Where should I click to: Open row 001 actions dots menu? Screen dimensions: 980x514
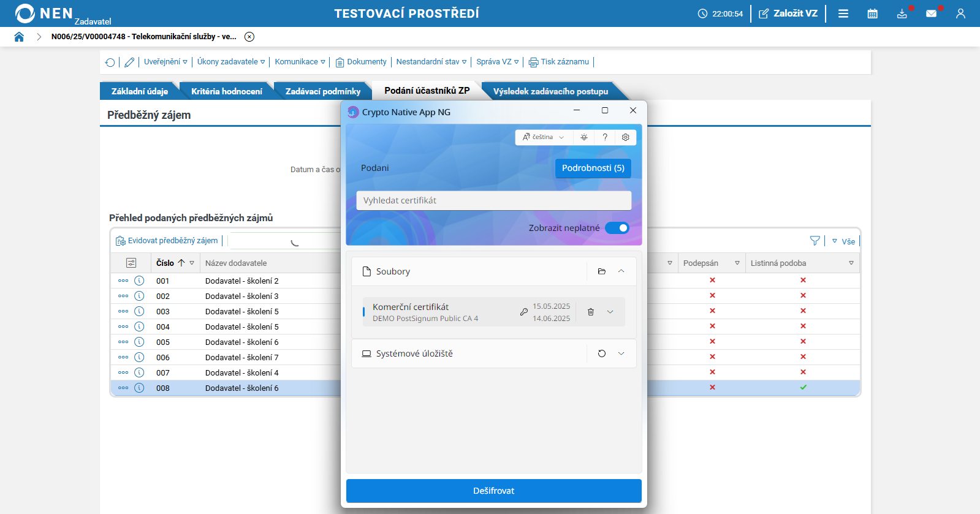123,281
